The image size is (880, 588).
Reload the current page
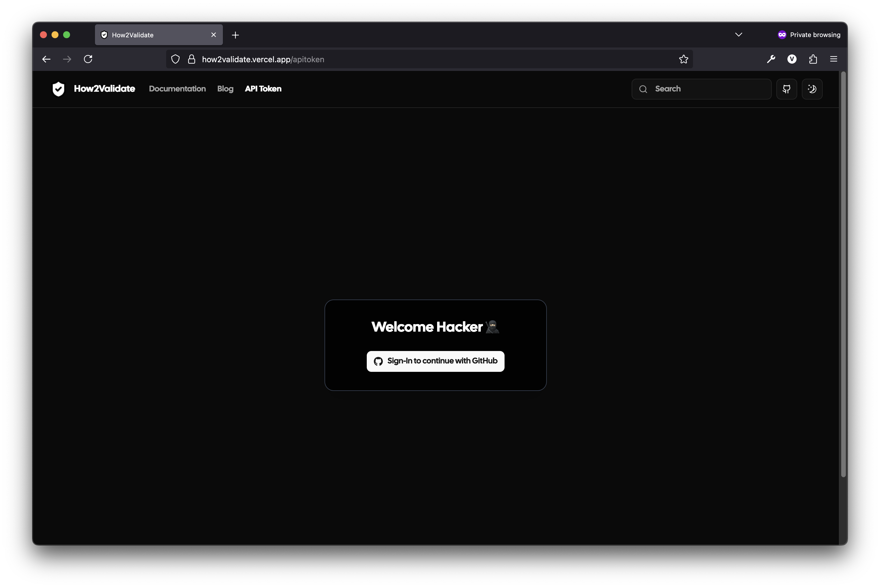pos(88,59)
